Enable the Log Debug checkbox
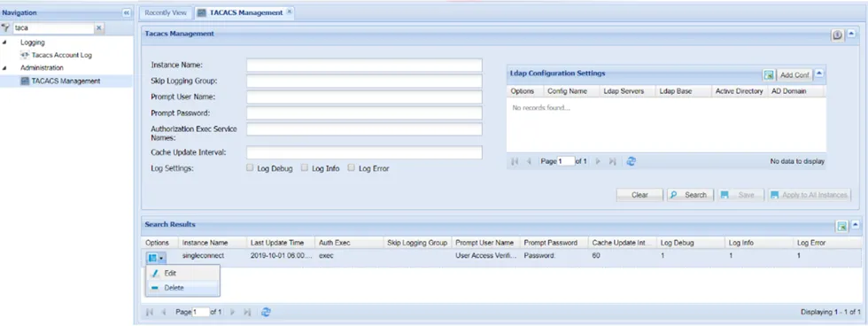Viewport: 868px width, 326px height. (x=250, y=167)
